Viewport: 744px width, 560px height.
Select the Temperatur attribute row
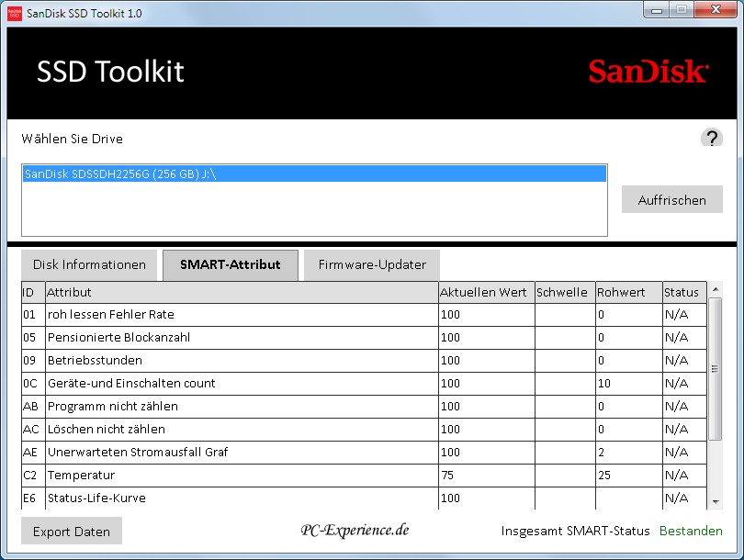point(364,476)
